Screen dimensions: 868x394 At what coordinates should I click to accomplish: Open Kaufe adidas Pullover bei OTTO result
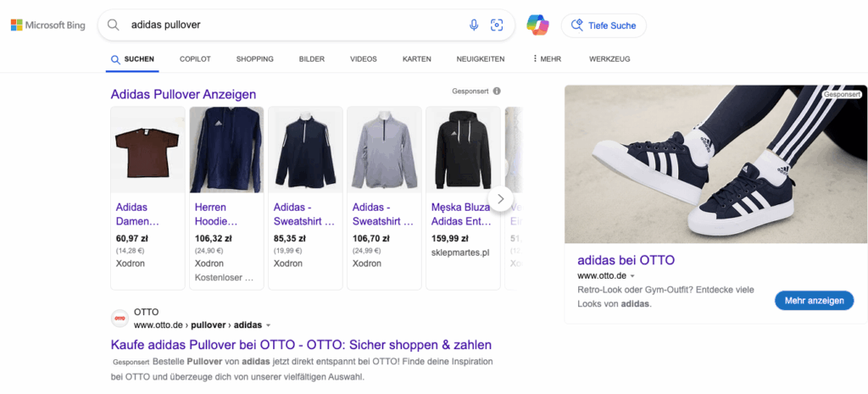pos(301,345)
